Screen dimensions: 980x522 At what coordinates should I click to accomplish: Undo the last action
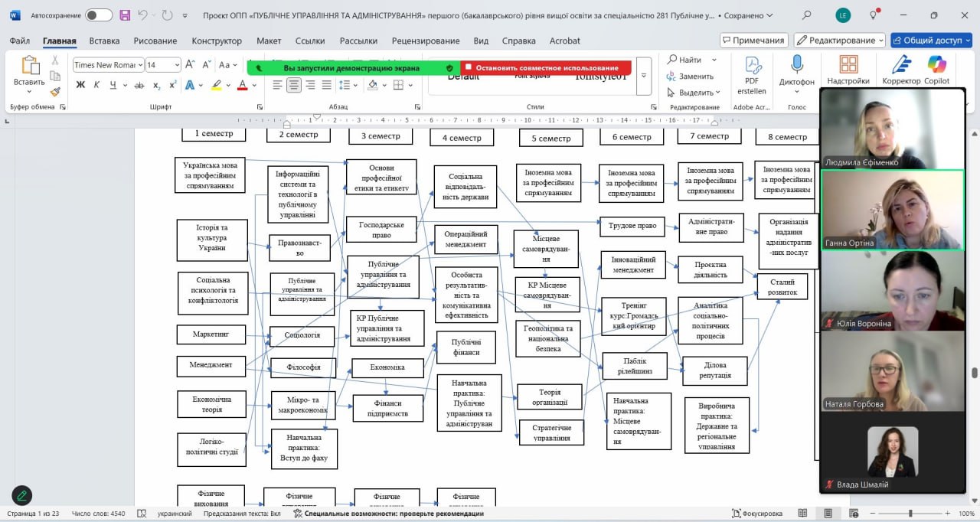pos(142,15)
